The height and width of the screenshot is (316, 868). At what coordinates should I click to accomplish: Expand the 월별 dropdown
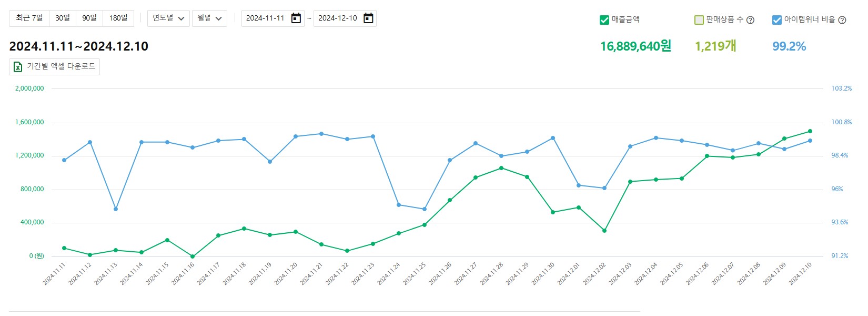(209, 18)
